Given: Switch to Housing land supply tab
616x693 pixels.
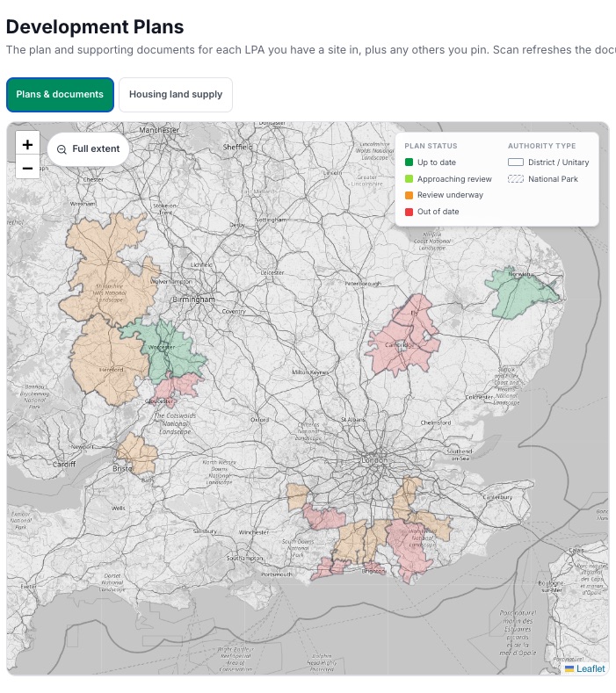Looking at the screenshot, I should (176, 95).
